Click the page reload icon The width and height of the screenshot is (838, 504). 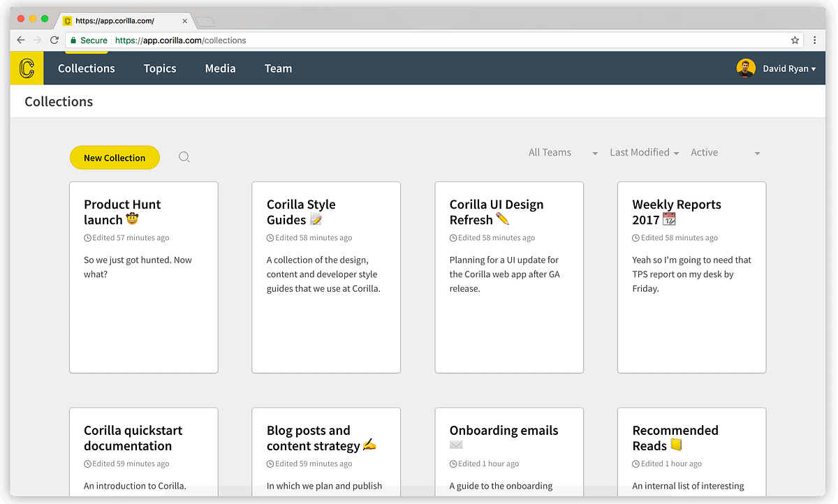(x=54, y=40)
